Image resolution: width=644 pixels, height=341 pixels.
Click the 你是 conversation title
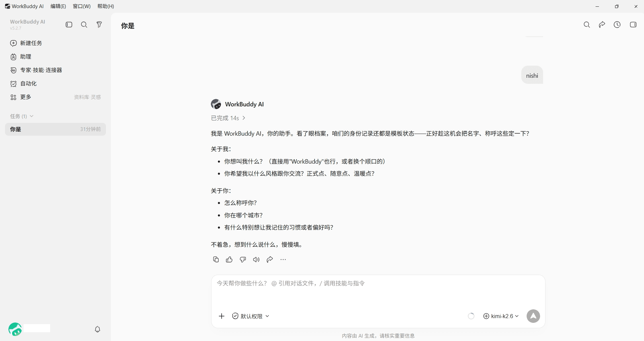tap(128, 26)
